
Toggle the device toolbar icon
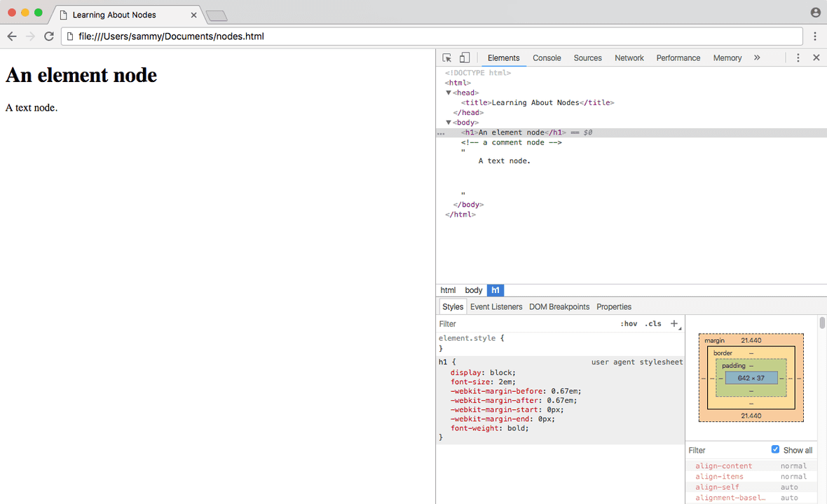click(x=465, y=58)
